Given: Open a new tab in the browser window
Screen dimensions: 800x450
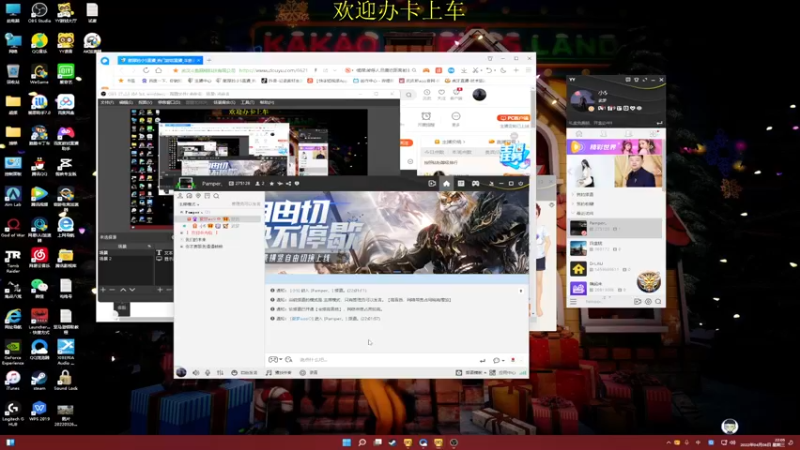Looking at the screenshot, I should pos(209,60).
